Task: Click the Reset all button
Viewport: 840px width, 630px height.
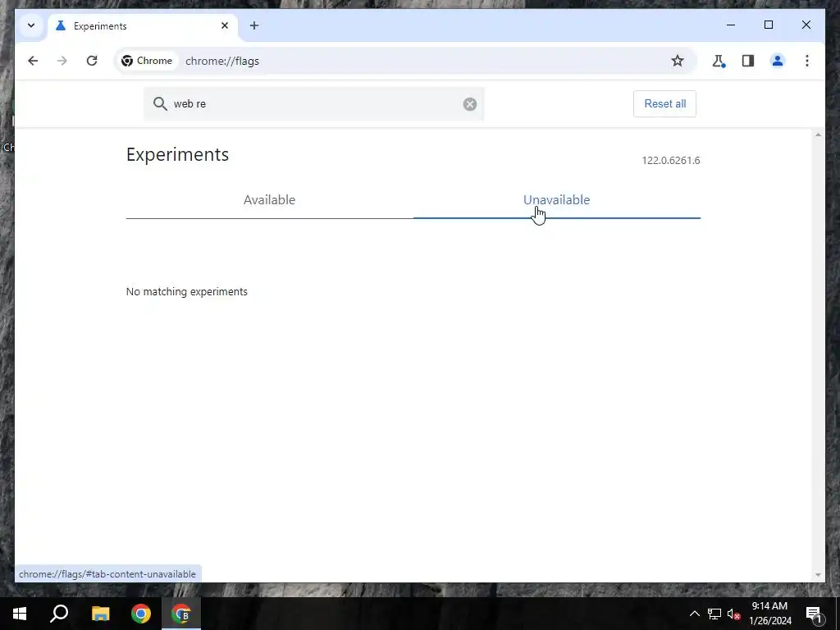Action: pyautogui.click(x=664, y=104)
